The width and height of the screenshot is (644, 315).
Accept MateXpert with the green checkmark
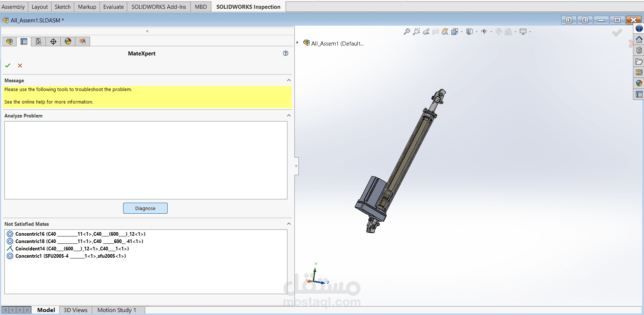[x=8, y=65]
